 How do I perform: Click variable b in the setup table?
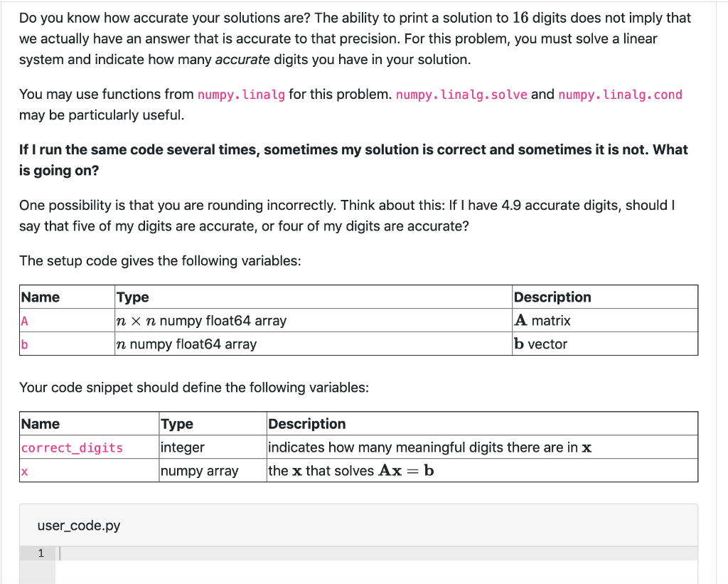tap(23, 344)
